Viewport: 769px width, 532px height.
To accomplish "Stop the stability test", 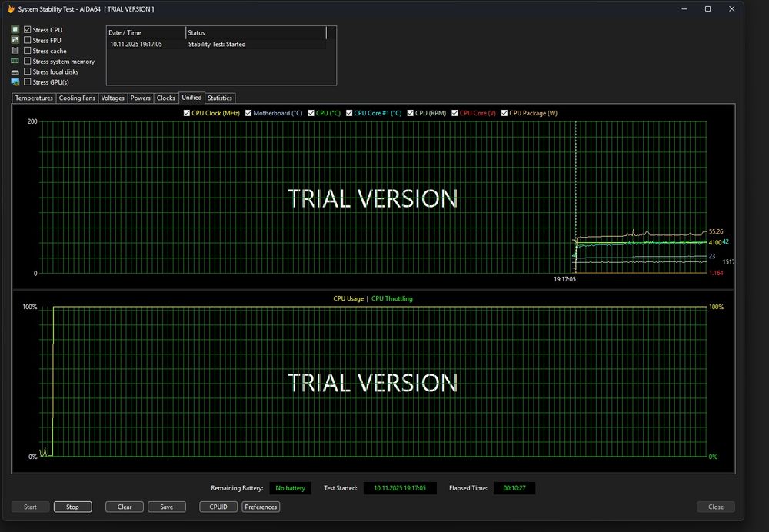I will [x=72, y=507].
